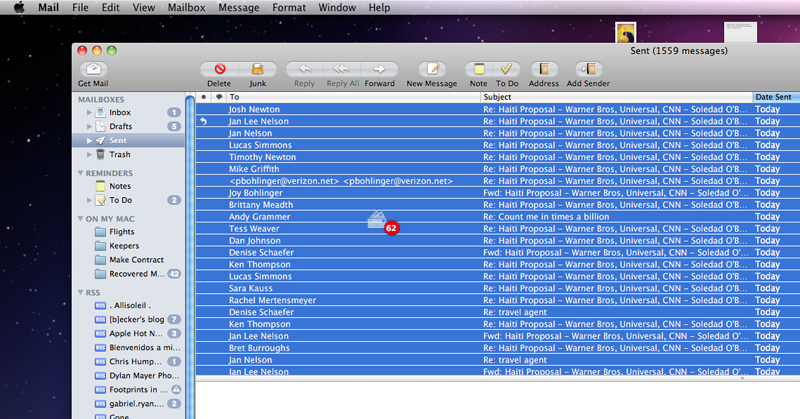Click the mailbox sidebar blue scrollbar
800x419 pixels.
coord(190,255)
